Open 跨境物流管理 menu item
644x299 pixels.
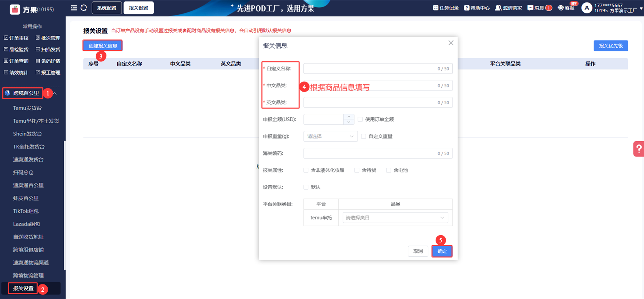(28, 276)
